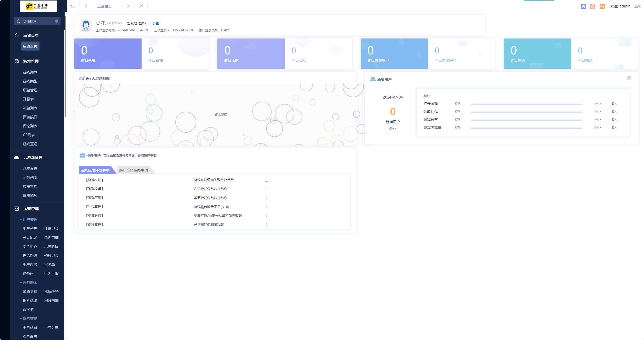The width and height of the screenshot is (644, 340).
Task: Click the user avatar icon
Action: [86, 26]
